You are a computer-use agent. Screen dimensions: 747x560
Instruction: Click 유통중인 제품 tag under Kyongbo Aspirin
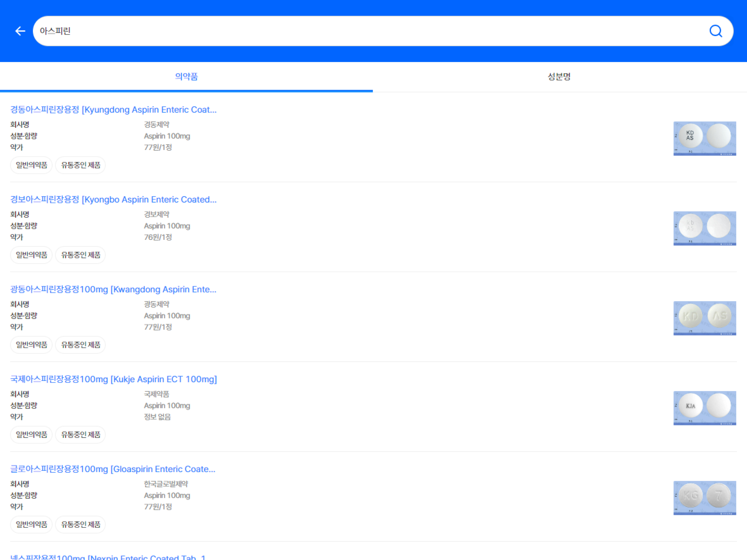click(x=80, y=255)
